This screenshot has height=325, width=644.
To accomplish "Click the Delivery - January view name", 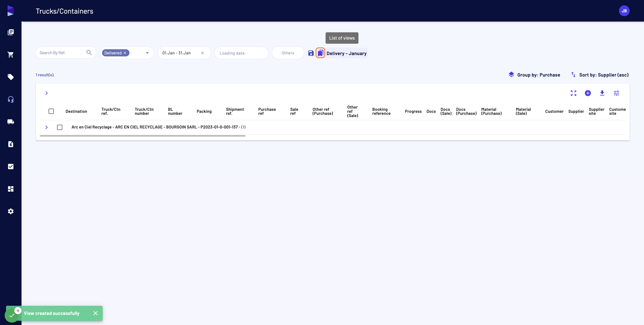I will [346, 53].
